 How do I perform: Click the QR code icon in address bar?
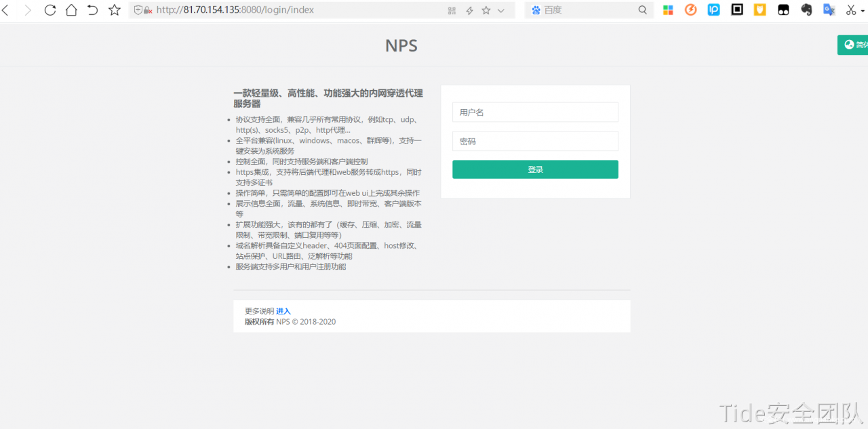452,9
